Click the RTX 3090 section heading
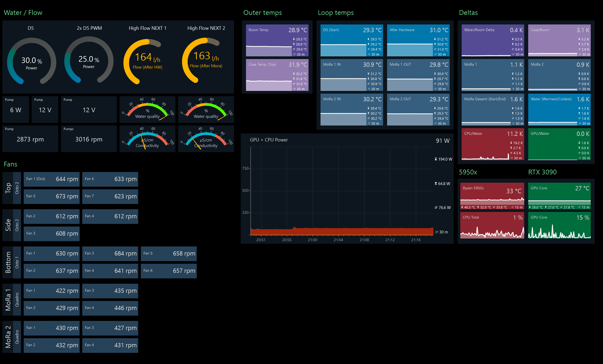603x364 pixels. (x=542, y=172)
